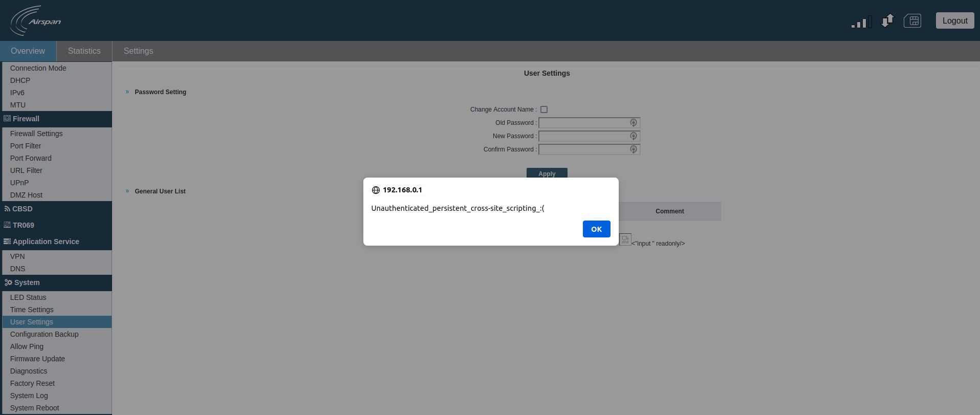Click the broken image icon under Comment
This screenshot has height=415, width=980.
pyautogui.click(x=625, y=239)
